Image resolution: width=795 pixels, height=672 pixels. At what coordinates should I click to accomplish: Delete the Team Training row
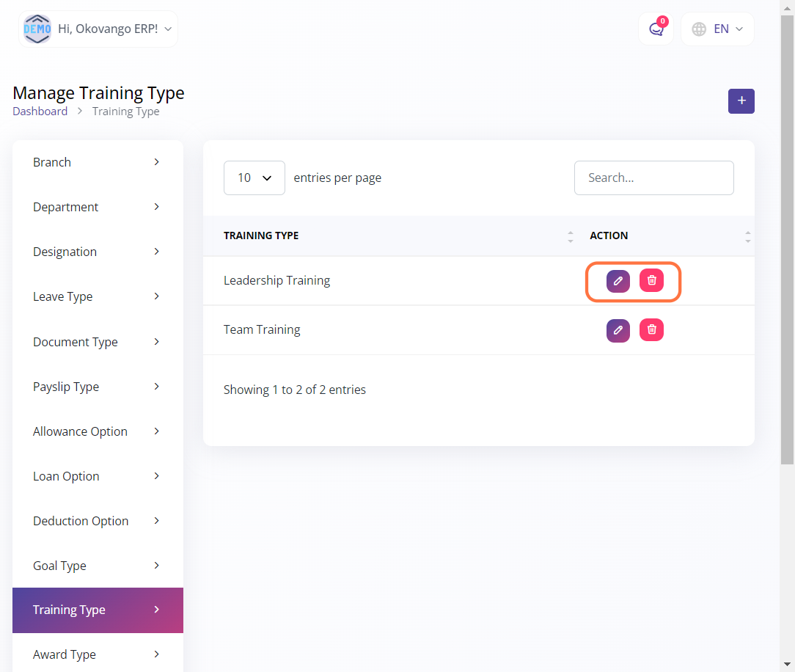pos(651,330)
